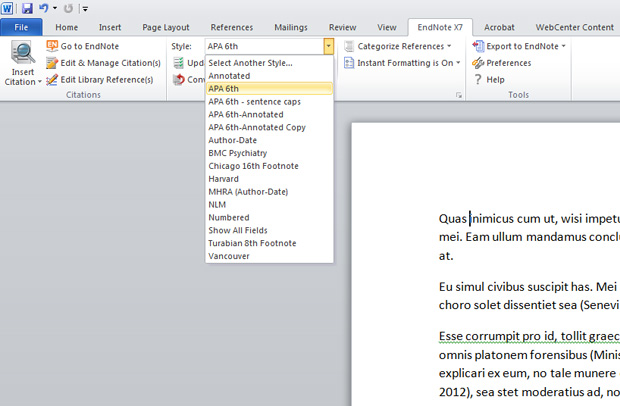Customize the Quick Access Toolbar
Image resolution: width=620 pixels, height=406 pixels.
(x=85, y=8)
